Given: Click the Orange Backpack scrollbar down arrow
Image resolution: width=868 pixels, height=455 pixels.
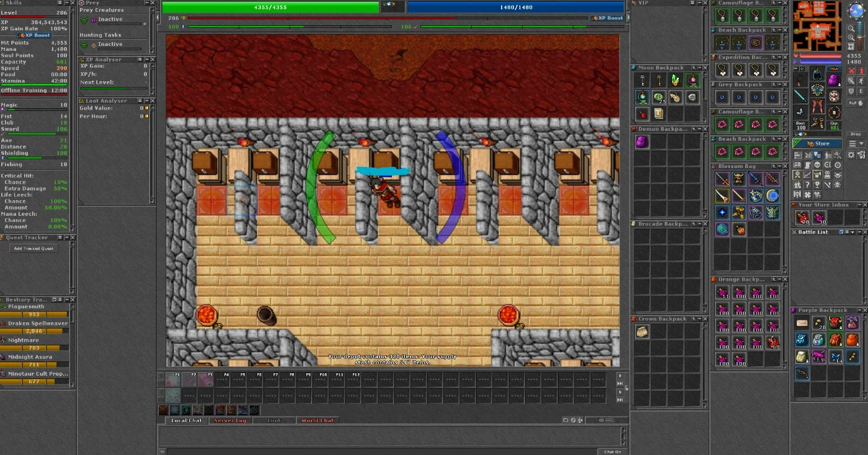Looking at the screenshot, I should click(x=784, y=366).
